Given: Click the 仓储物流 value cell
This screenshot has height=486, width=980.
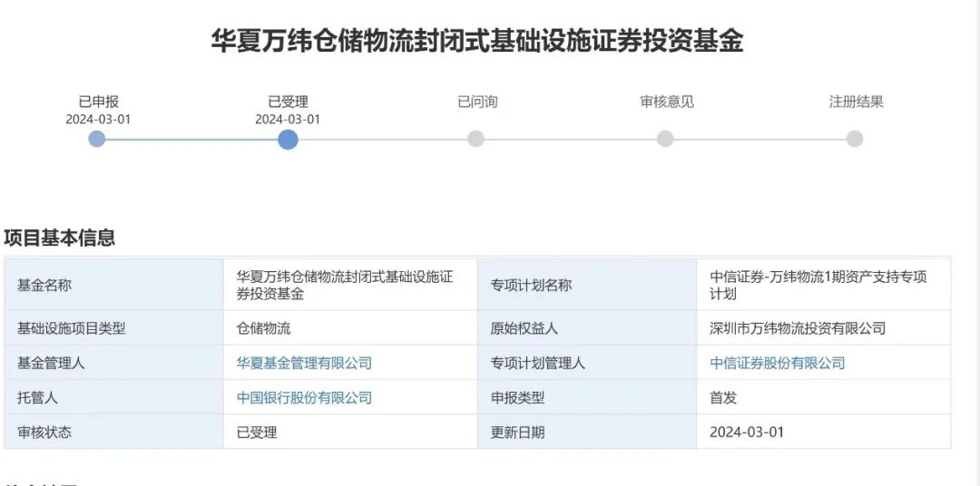Looking at the screenshot, I should pos(350,328).
